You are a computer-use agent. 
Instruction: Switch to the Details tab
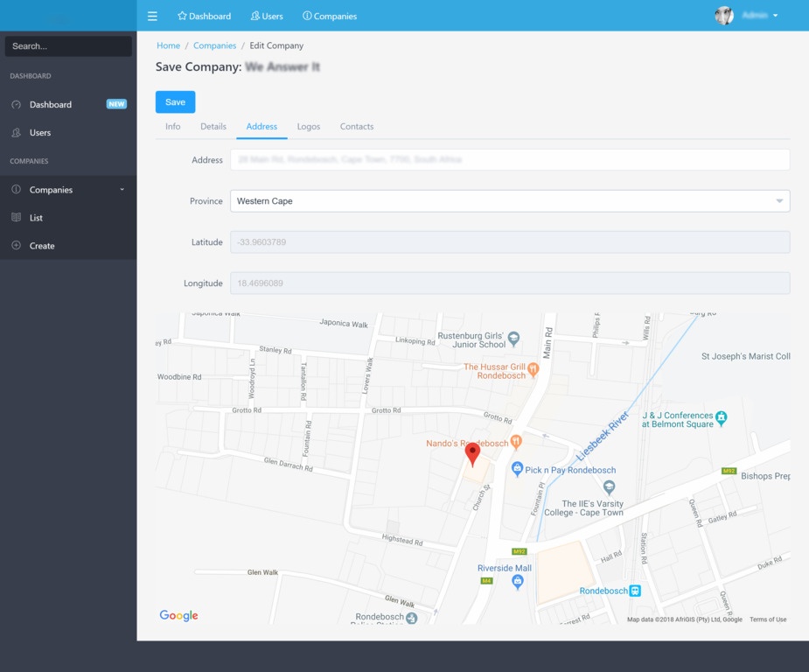213,127
